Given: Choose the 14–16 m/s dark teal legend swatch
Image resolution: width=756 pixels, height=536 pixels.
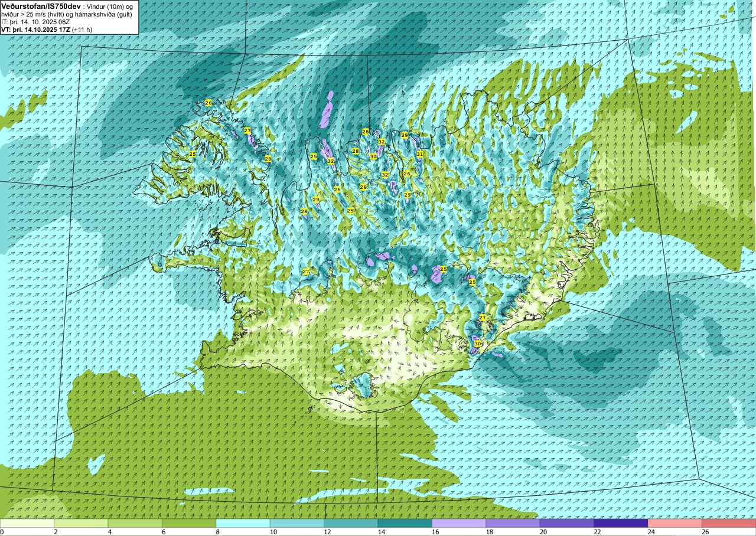Looking at the screenshot, I should 405,523.
